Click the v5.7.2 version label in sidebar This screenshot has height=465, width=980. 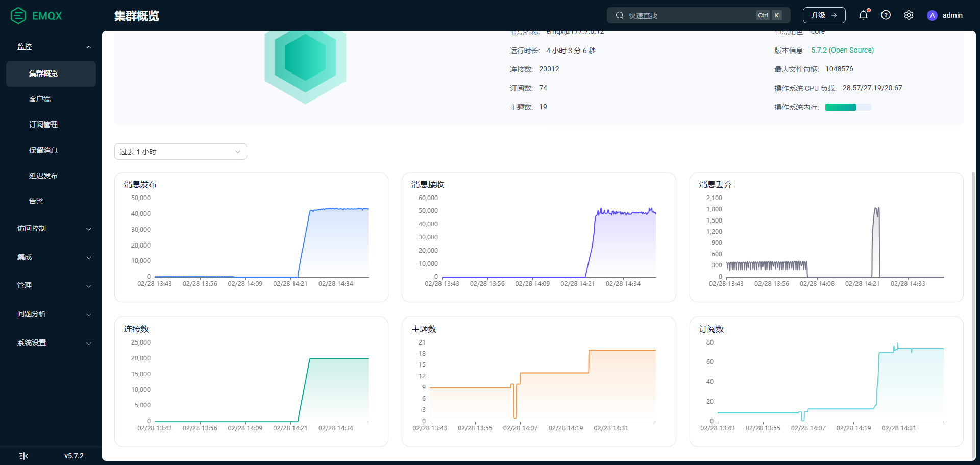pos(74,456)
